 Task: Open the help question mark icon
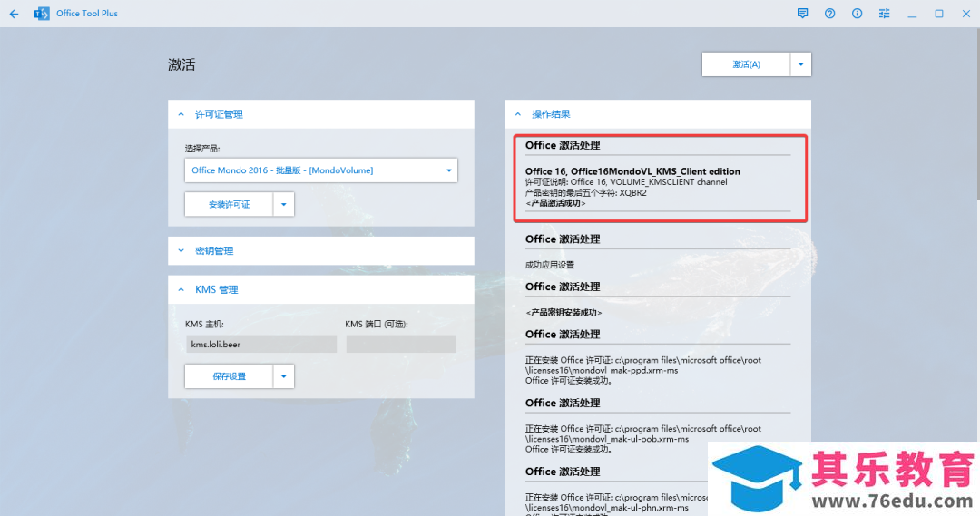(x=829, y=13)
